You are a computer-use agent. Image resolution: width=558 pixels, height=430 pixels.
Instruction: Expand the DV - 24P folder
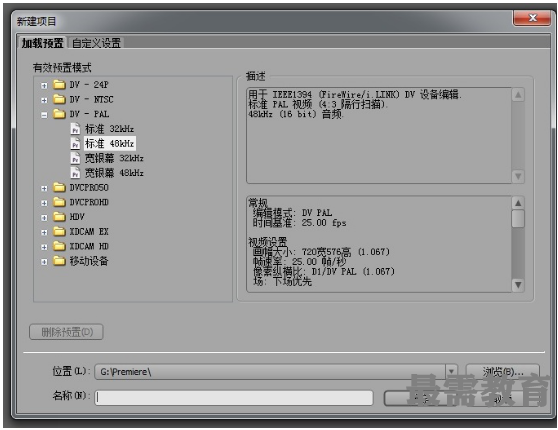pyautogui.click(x=44, y=85)
